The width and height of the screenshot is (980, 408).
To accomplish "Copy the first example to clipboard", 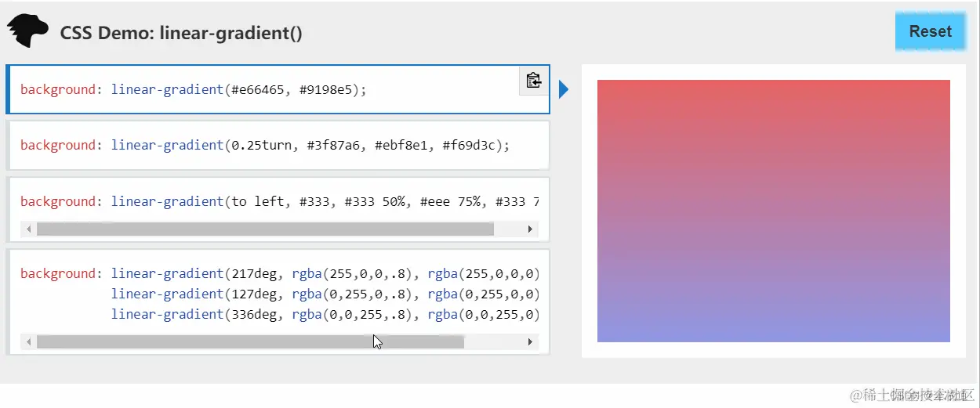I will coord(534,80).
